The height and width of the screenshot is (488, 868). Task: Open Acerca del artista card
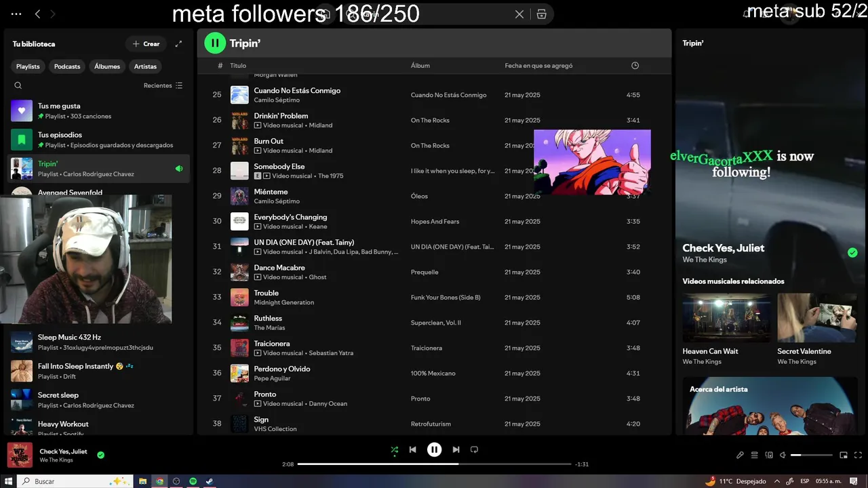coord(770,406)
